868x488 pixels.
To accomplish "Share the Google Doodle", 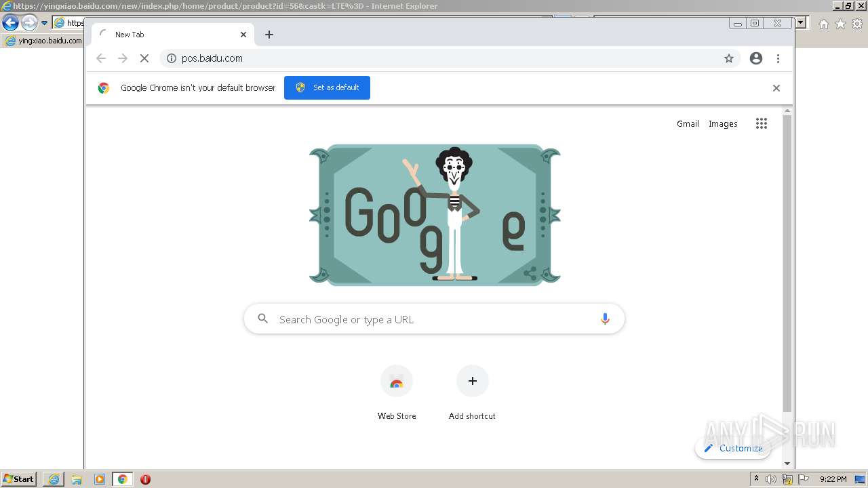I will tap(530, 273).
